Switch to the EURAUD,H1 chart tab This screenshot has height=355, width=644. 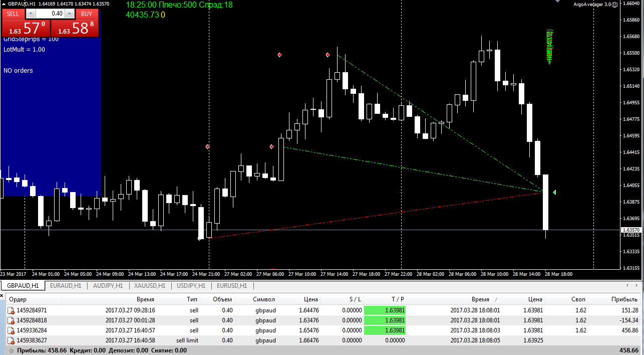click(x=66, y=286)
